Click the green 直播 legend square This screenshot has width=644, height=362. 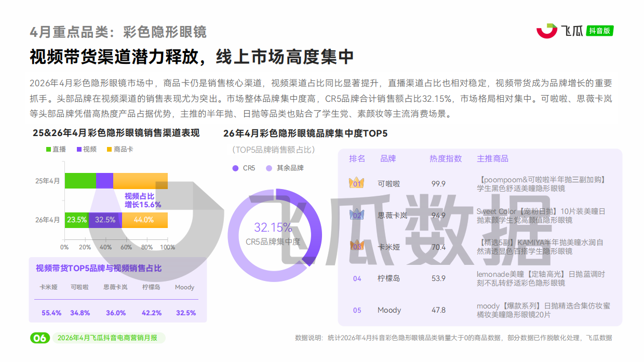[x=48, y=150]
